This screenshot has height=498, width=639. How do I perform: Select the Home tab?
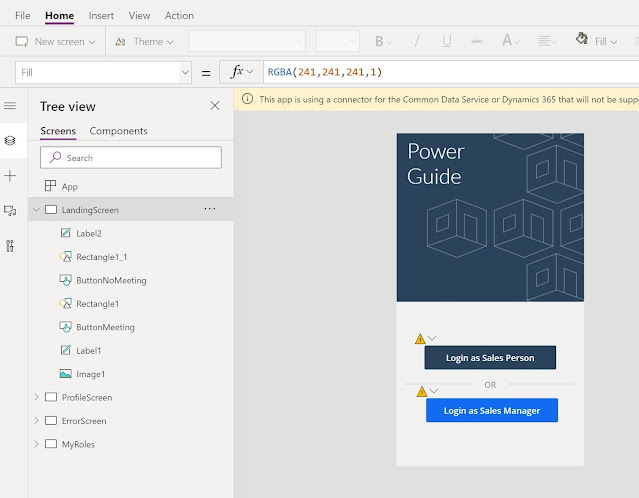point(59,15)
